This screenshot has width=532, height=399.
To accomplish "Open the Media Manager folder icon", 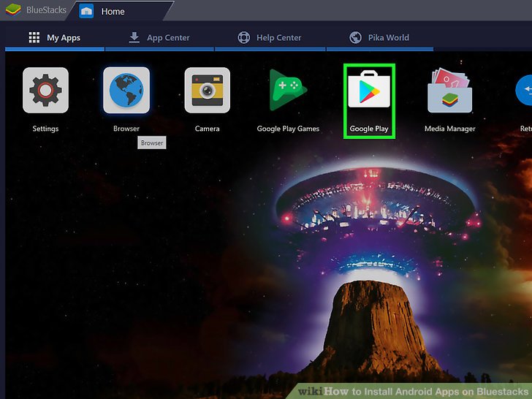I will coord(450,90).
